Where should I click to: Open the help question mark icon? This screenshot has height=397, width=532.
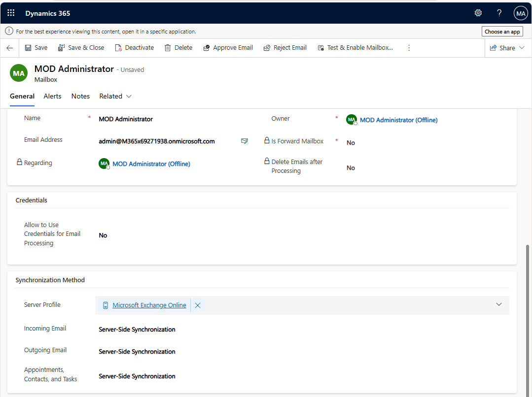tap(499, 13)
